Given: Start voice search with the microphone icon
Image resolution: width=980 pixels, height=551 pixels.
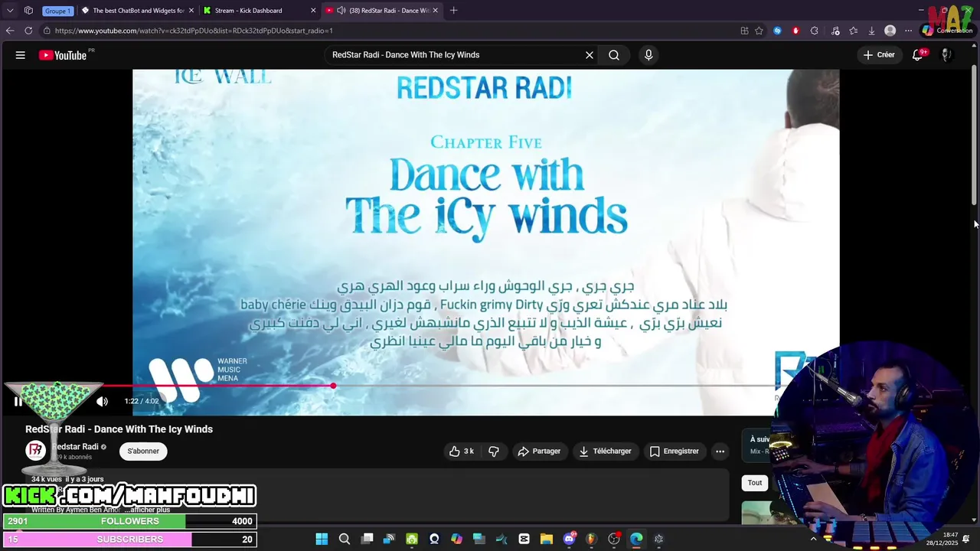Looking at the screenshot, I should click(x=648, y=55).
